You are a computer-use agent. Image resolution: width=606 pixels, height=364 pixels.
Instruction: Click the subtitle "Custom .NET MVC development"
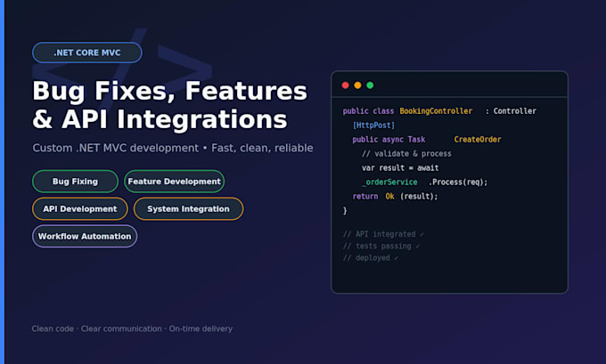(116, 148)
